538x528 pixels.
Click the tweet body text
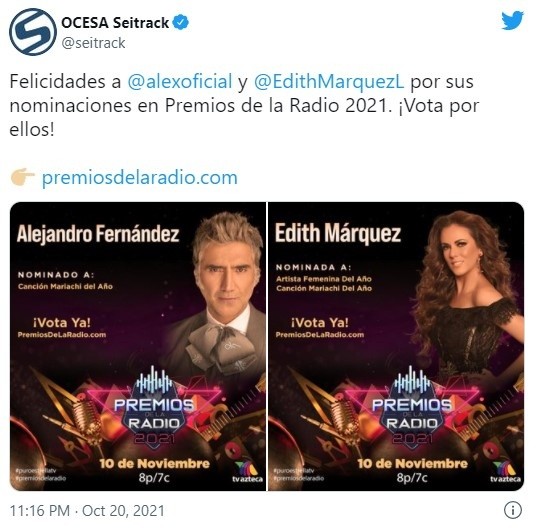[x=244, y=106]
